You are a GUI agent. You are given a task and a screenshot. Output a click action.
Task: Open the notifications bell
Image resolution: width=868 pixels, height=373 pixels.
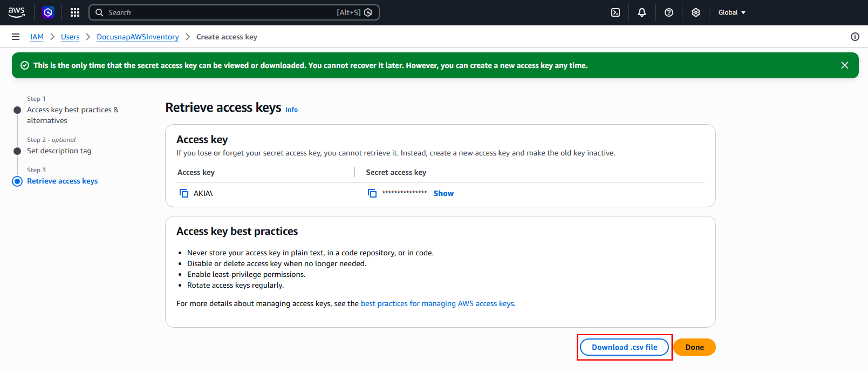[642, 12]
